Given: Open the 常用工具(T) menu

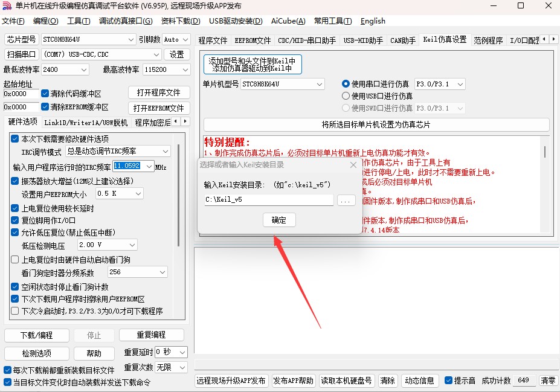Looking at the screenshot, I should pos(333,21).
